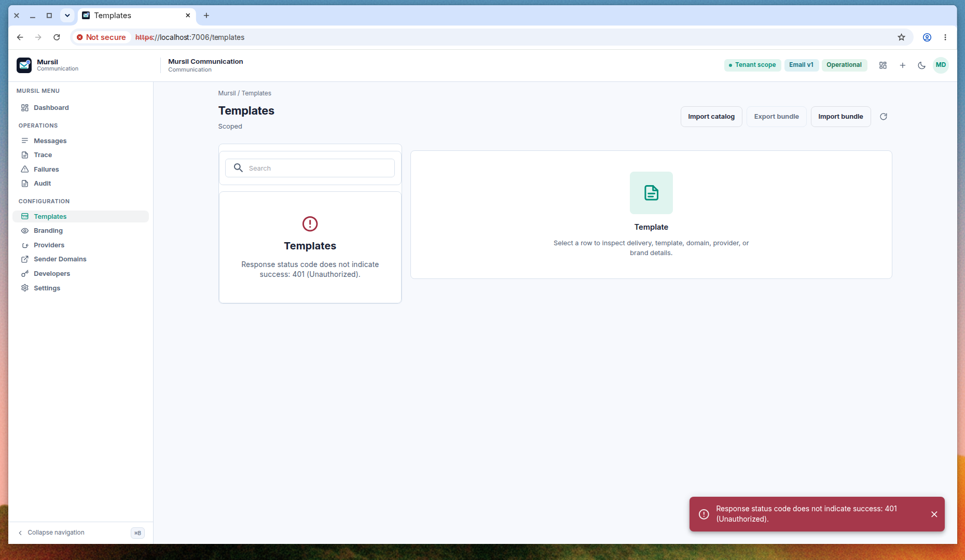Click the Mursil breadcrumb link
This screenshot has width=965, height=560.
click(227, 93)
